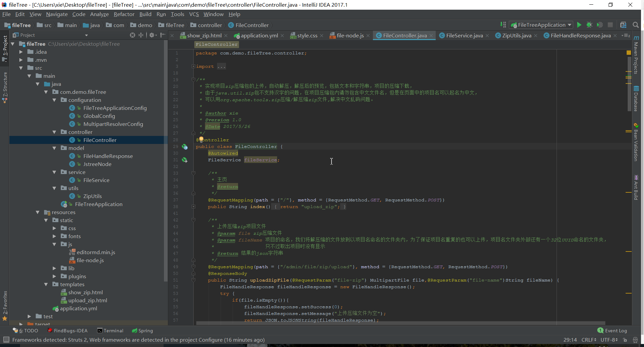Image resolution: width=644 pixels, height=347 pixels.
Task: Open FileTreeApplication run configuration dropdown
Action: pyautogui.click(x=569, y=25)
